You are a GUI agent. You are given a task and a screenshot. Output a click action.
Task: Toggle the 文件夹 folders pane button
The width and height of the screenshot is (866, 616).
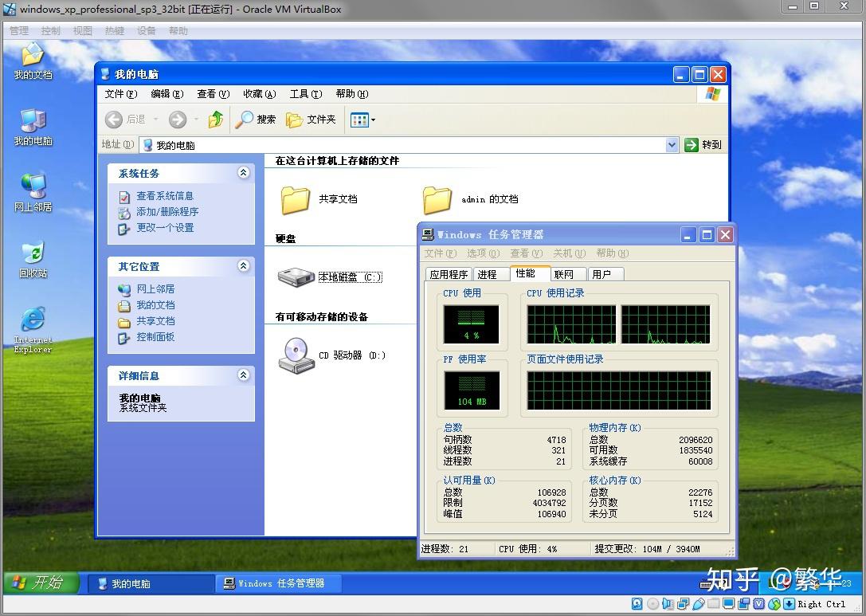coord(311,119)
